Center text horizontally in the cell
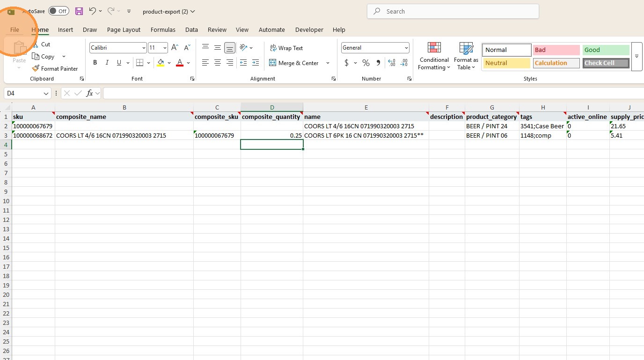 [218, 63]
